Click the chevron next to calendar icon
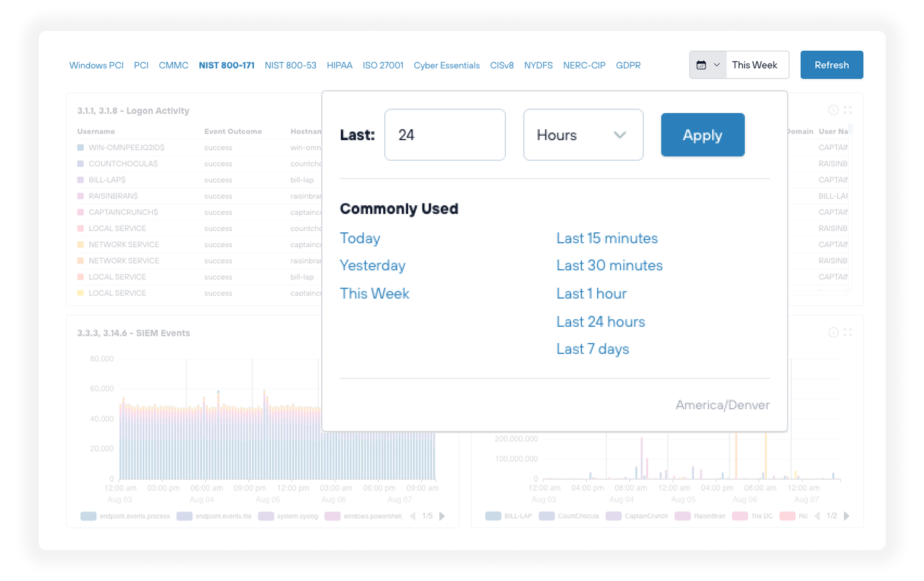Screen dimensions: 924x581 point(716,65)
